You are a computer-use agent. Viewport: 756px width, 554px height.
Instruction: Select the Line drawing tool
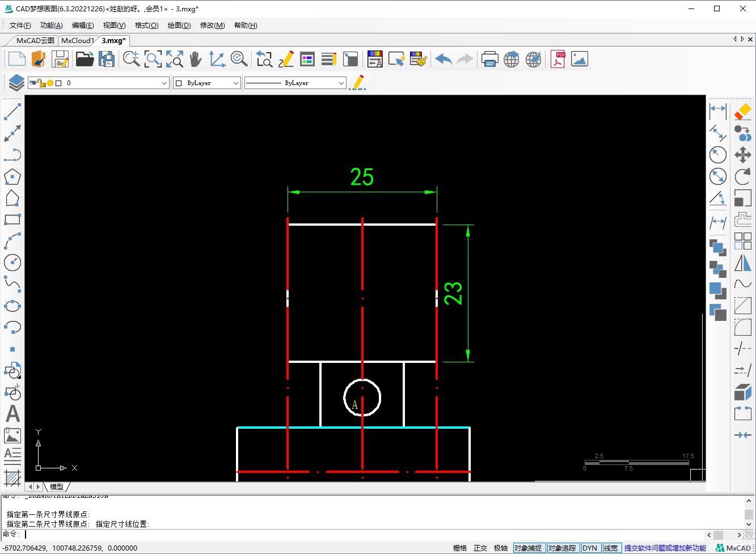click(12, 111)
